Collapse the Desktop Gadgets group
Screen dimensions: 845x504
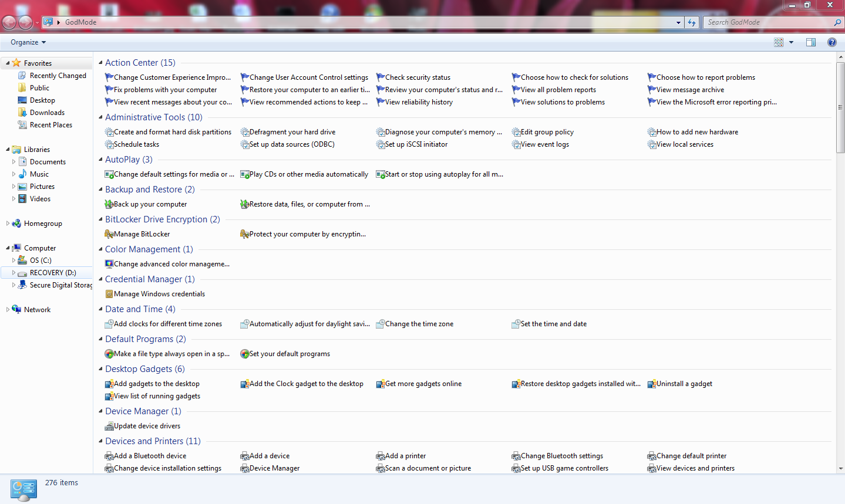100,369
